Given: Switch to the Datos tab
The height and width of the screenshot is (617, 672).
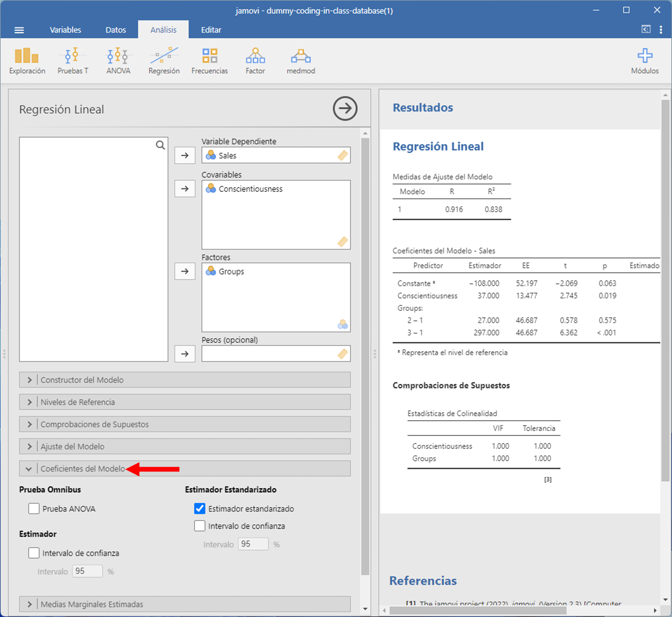Looking at the screenshot, I should (x=116, y=30).
